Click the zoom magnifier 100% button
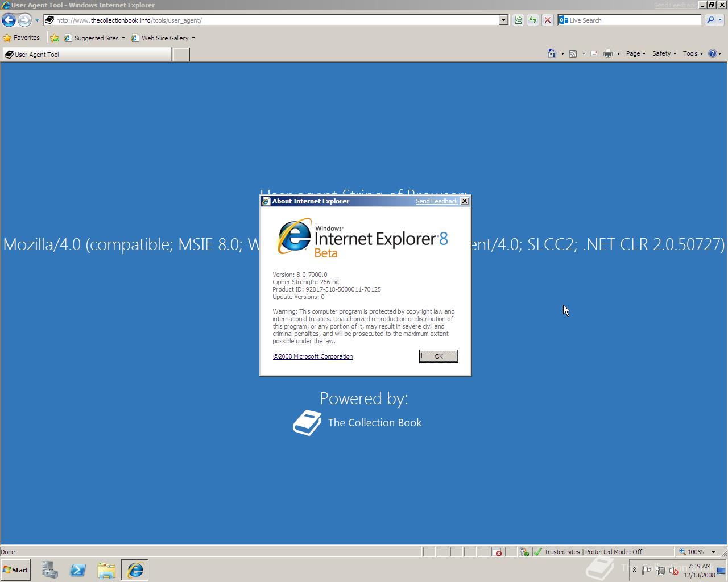Image resolution: width=728 pixels, height=582 pixels. click(692, 552)
